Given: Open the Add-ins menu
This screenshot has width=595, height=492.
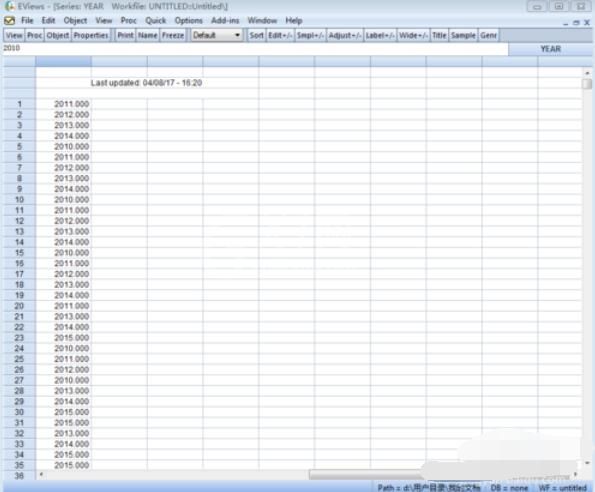Looking at the screenshot, I should point(225,20).
